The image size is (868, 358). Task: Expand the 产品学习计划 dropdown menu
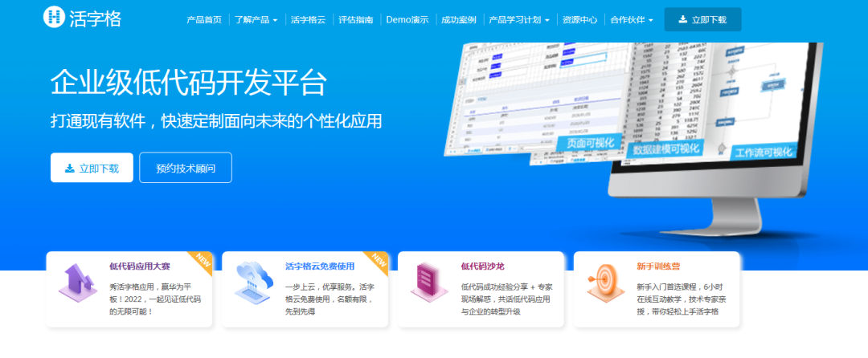pyautogui.click(x=519, y=20)
